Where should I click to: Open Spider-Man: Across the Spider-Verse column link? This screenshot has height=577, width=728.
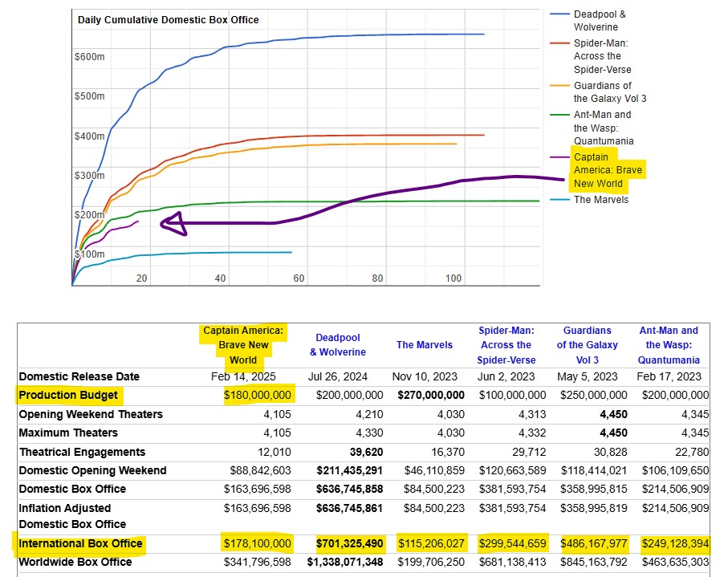pos(506,345)
